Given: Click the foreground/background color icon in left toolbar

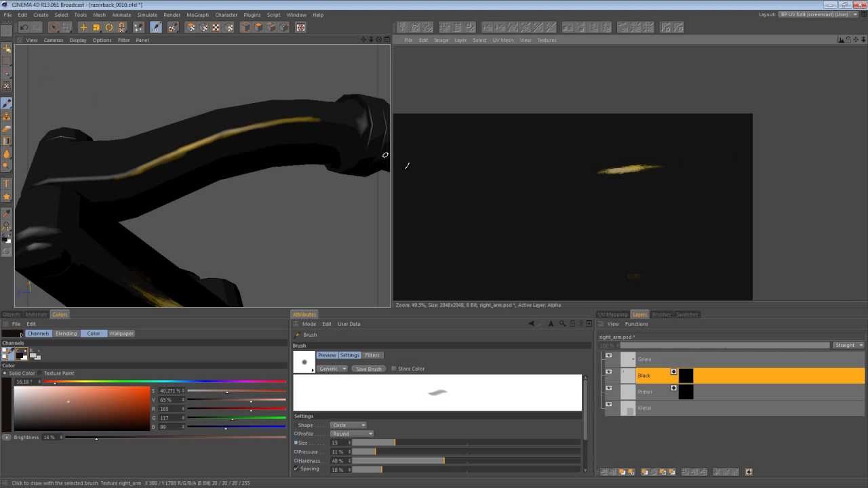Looking at the screenshot, I should pyautogui.click(x=7, y=239).
